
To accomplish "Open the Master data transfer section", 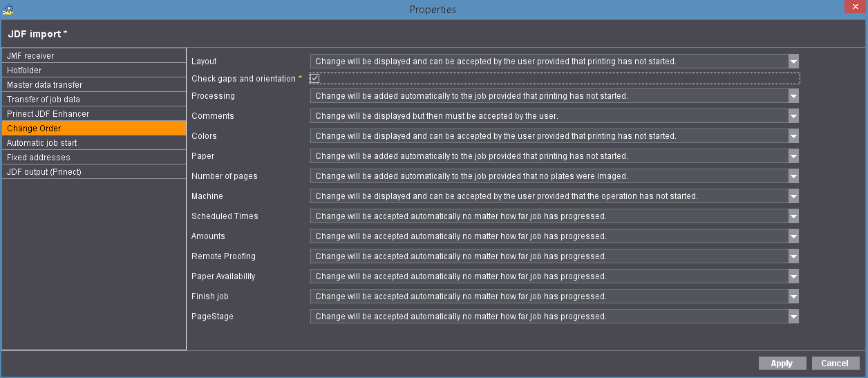I will click(93, 85).
